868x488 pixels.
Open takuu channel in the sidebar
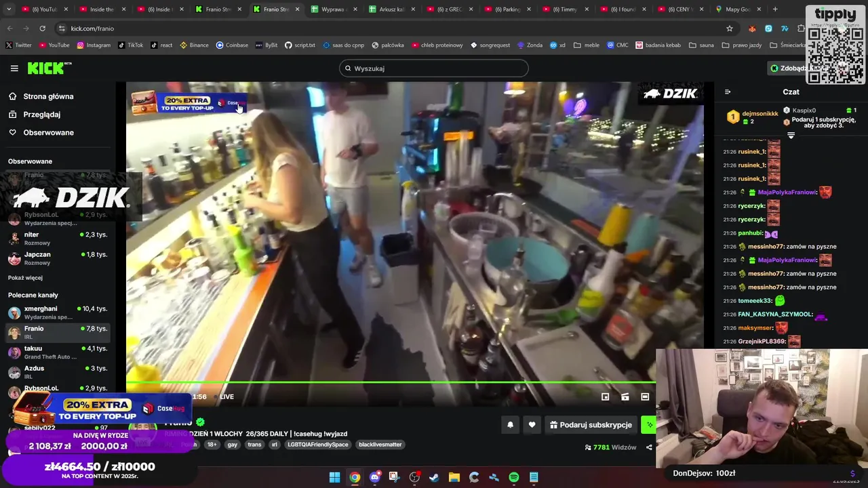click(58, 352)
